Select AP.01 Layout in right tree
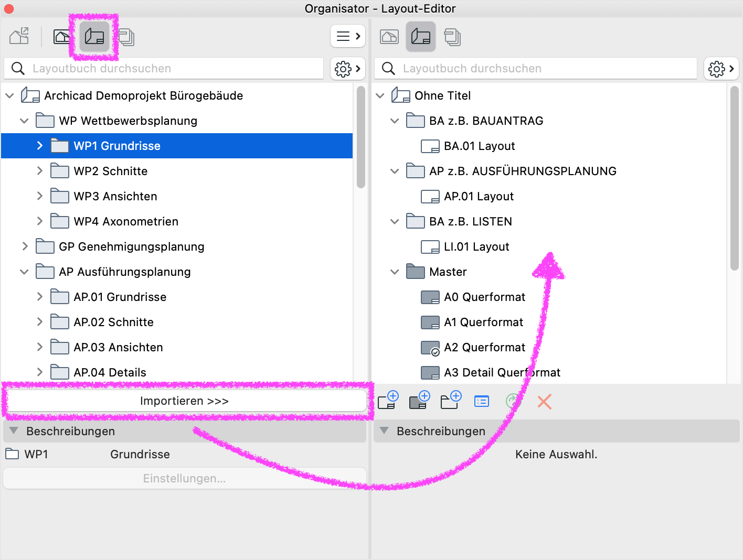Image resolution: width=743 pixels, height=560 pixels. (549, 196)
